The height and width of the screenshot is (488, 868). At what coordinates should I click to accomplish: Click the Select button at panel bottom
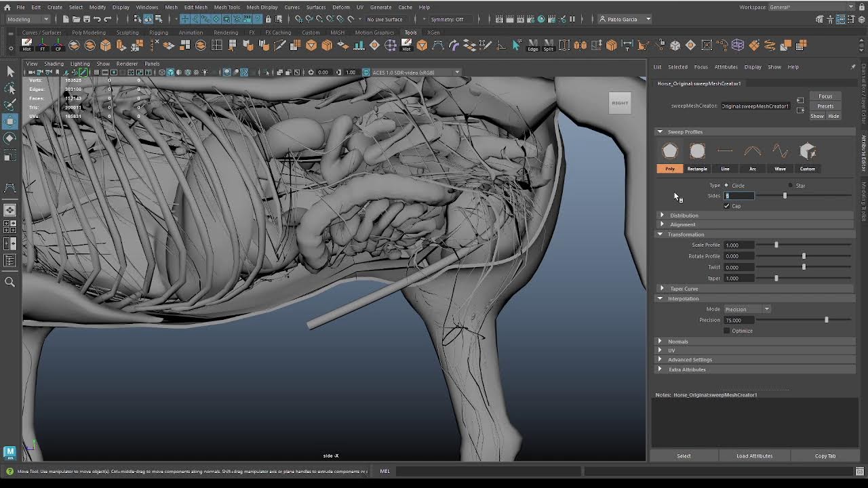point(684,455)
